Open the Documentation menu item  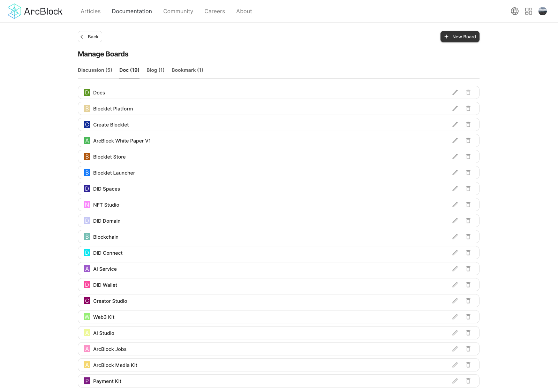(x=132, y=11)
